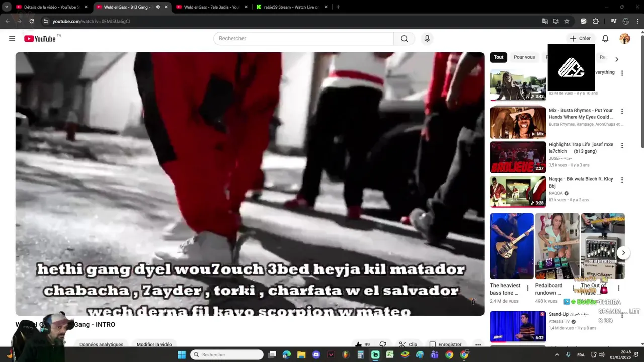This screenshot has width=644, height=362.
Task: Open the video thumbnail with 3:43 duration
Action: point(518,85)
